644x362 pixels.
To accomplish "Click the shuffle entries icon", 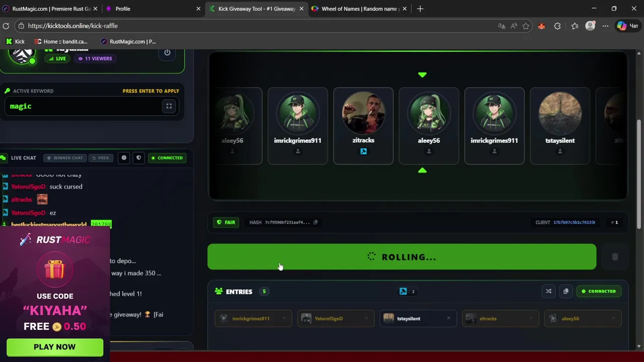I will (548, 291).
